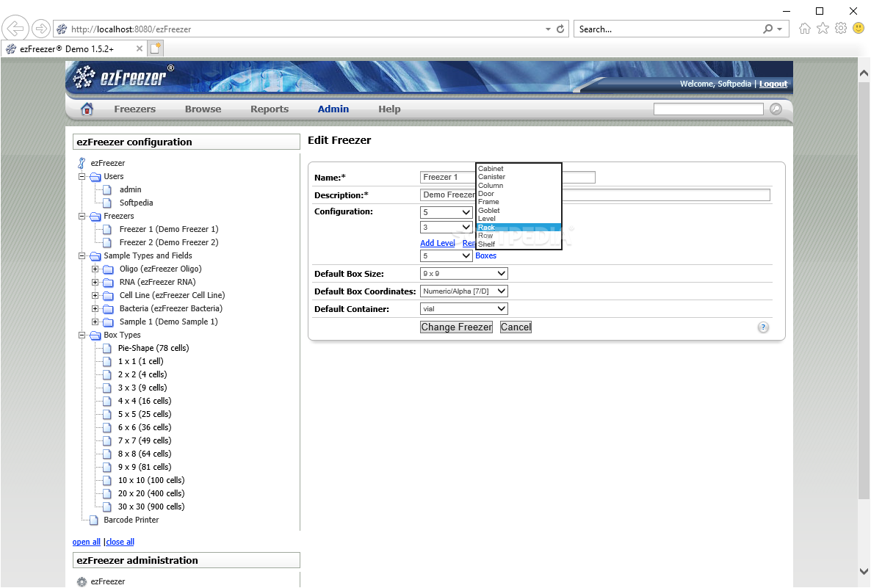Click the Users folder icon
The width and height of the screenshot is (871, 588).
(95, 177)
